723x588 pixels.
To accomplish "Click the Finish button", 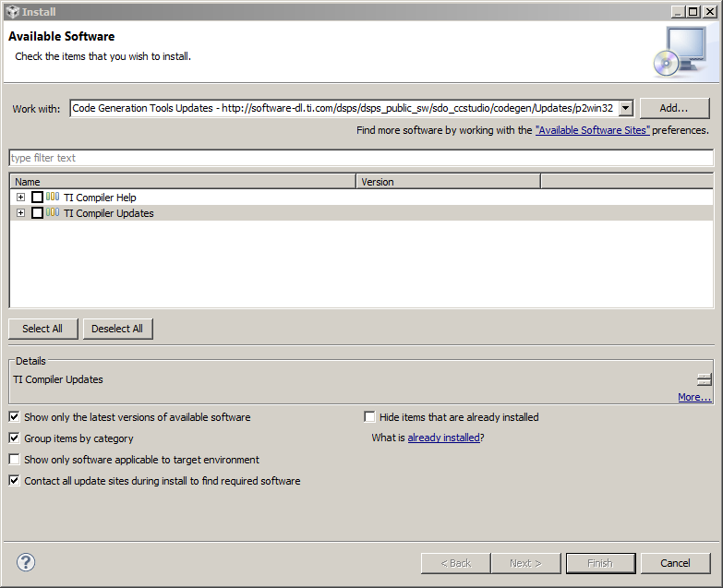I will [600, 563].
